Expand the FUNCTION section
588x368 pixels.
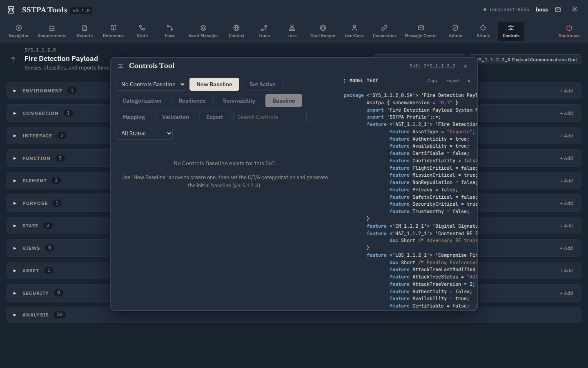point(15,158)
